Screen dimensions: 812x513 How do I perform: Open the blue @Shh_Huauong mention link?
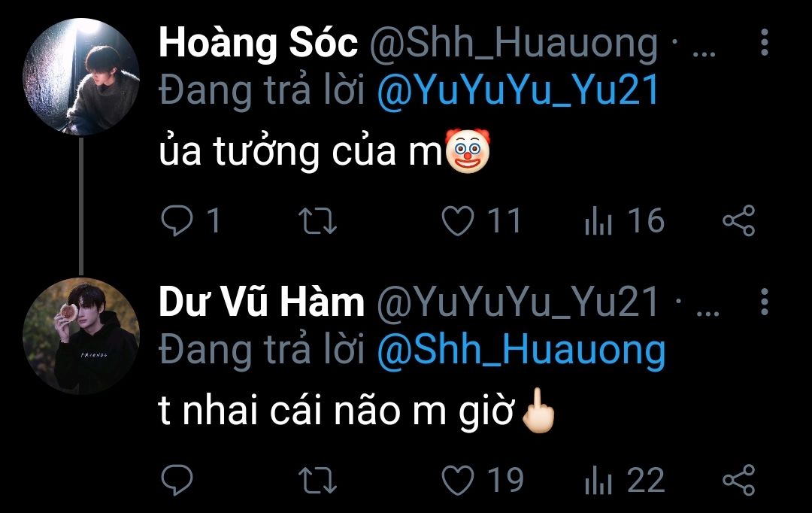coord(521,349)
